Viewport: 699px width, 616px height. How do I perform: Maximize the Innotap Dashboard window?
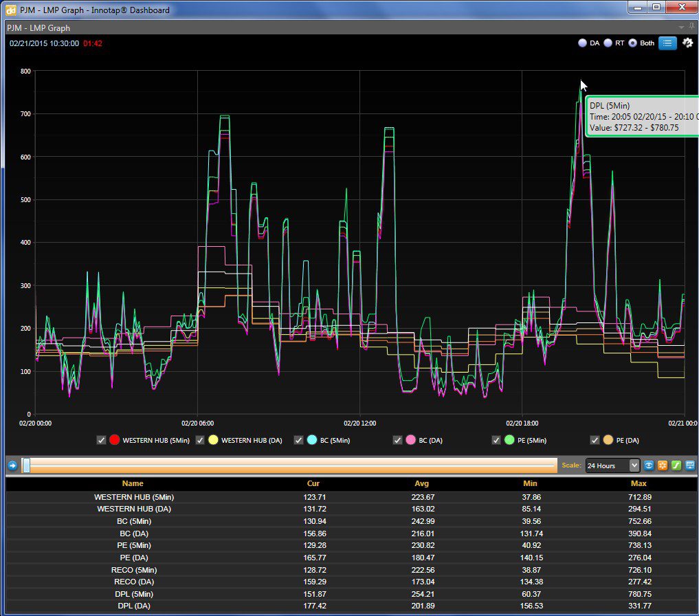[656, 7]
